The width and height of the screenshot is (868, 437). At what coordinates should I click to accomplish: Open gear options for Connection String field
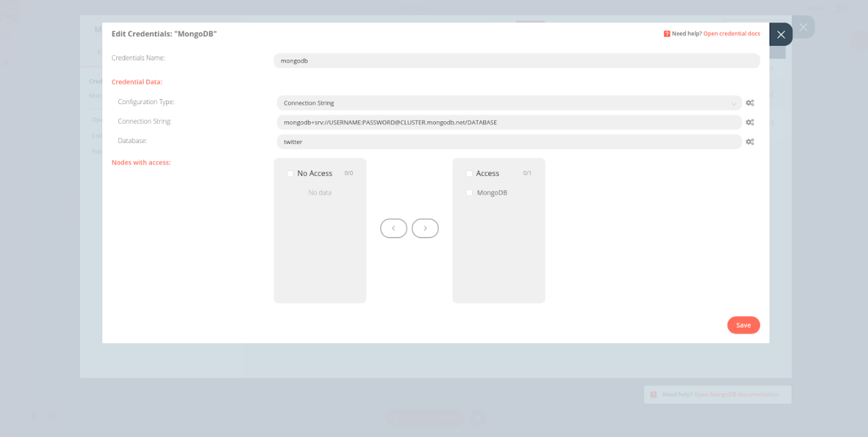point(750,122)
